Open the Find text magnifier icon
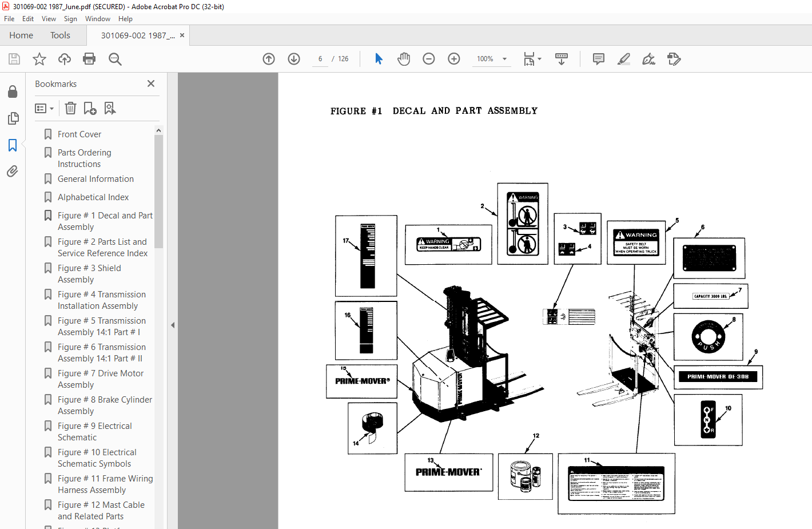 115,59
